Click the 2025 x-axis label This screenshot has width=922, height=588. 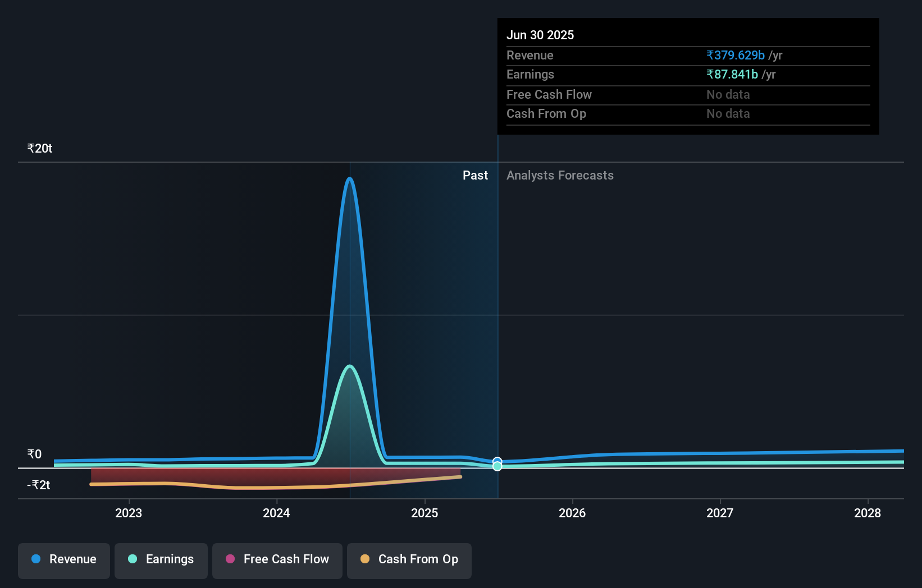pyautogui.click(x=425, y=513)
